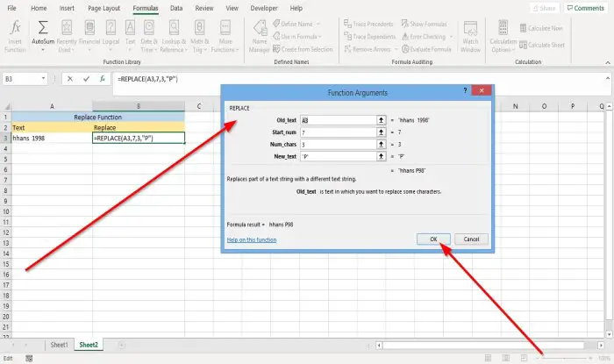Click the New_text input field
The height and width of the screenshot is (364, 614).
(339, 156)
